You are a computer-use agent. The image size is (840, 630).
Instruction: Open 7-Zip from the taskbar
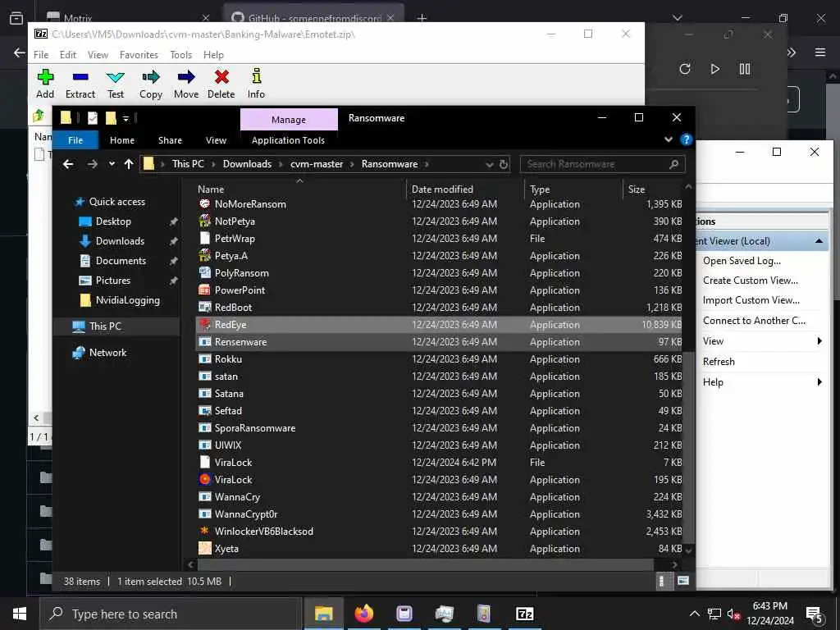[524, 614]
